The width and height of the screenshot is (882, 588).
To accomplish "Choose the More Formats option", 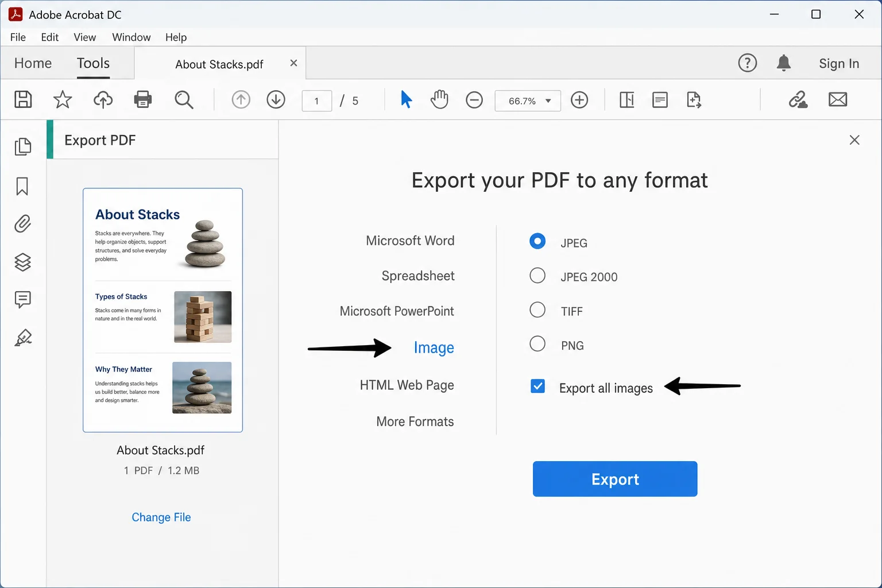I will [415, 421].
